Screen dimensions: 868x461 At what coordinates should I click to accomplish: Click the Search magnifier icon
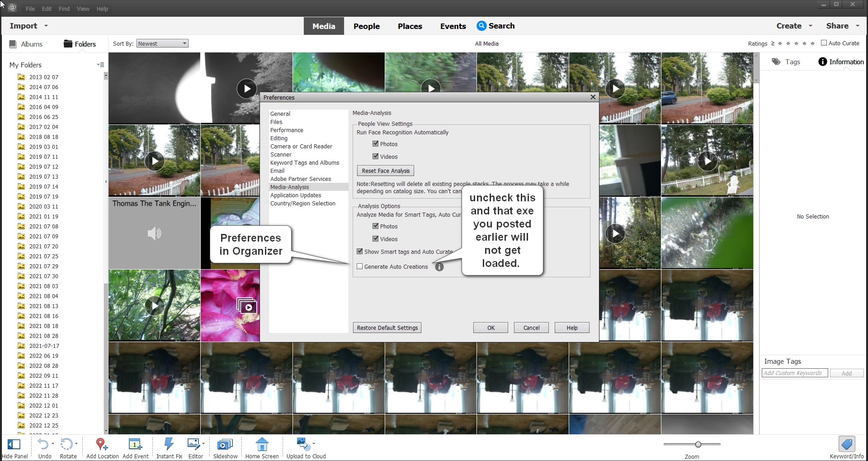481,26
